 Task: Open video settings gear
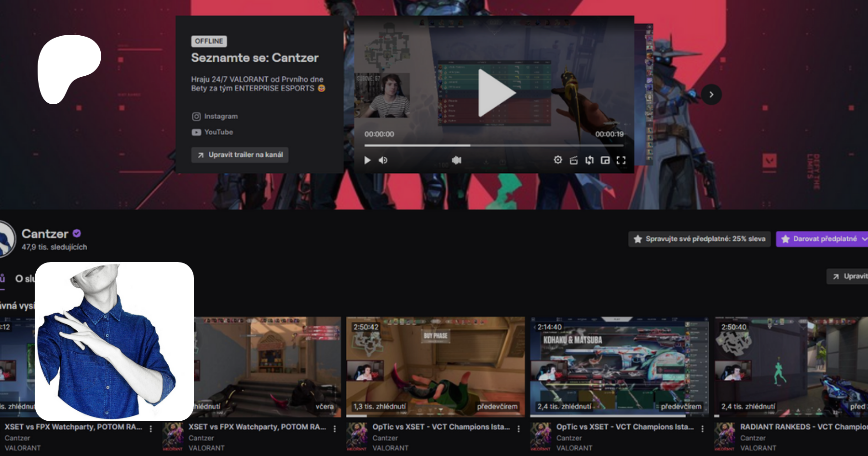pos(558,160)
